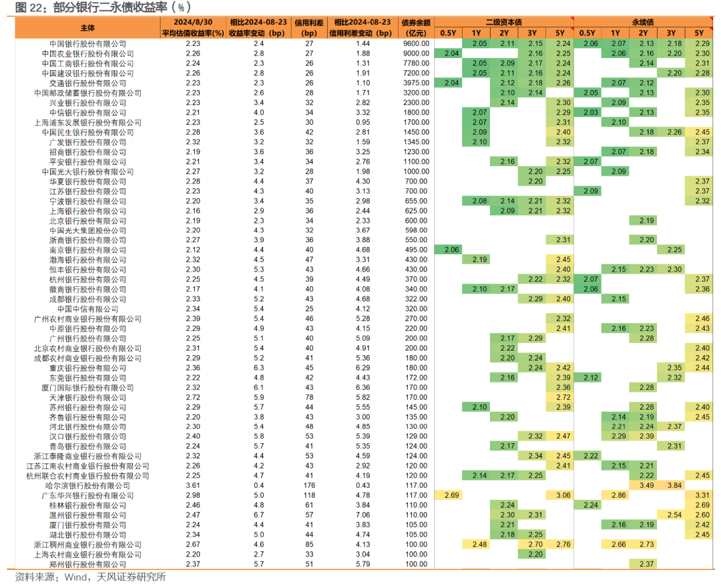Click 中国农业银行股份有限公司 in the table
The height and width of the screenshot is (588, 721).
[87, 54]
